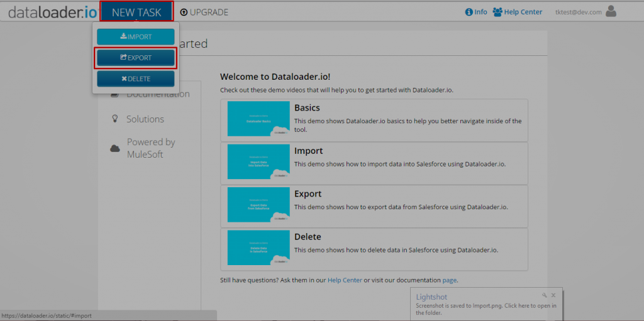Viewport: 644px width, 321px height.
Task: Click the Welcome to Dataloader.io! heading
Action: coord(275,77)
